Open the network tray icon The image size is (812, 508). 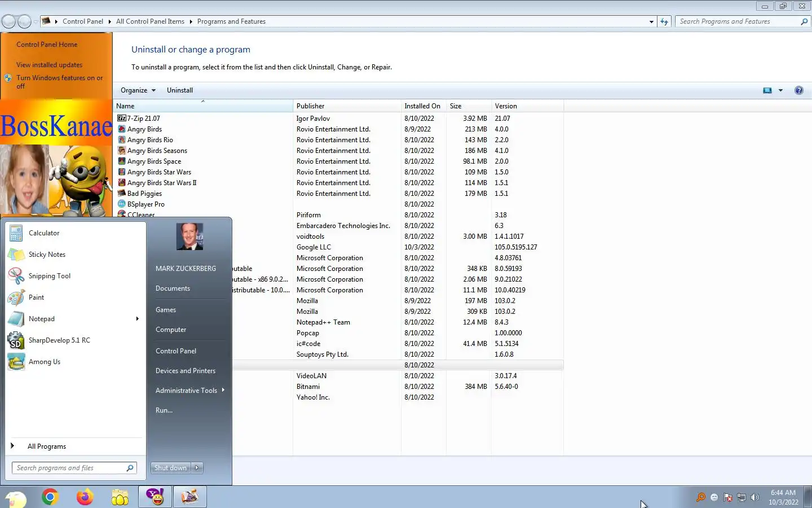click(x=742, y=497)
